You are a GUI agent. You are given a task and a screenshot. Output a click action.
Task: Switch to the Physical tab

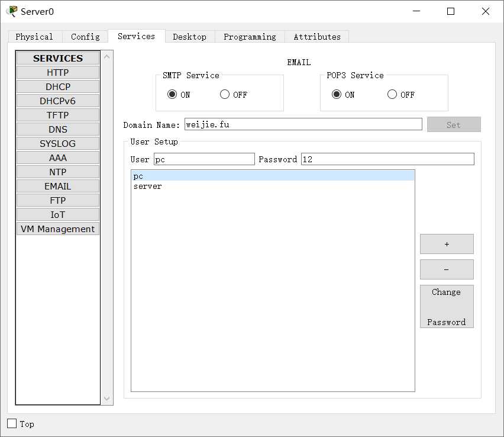pyautogui.click(x=34, y=37)
